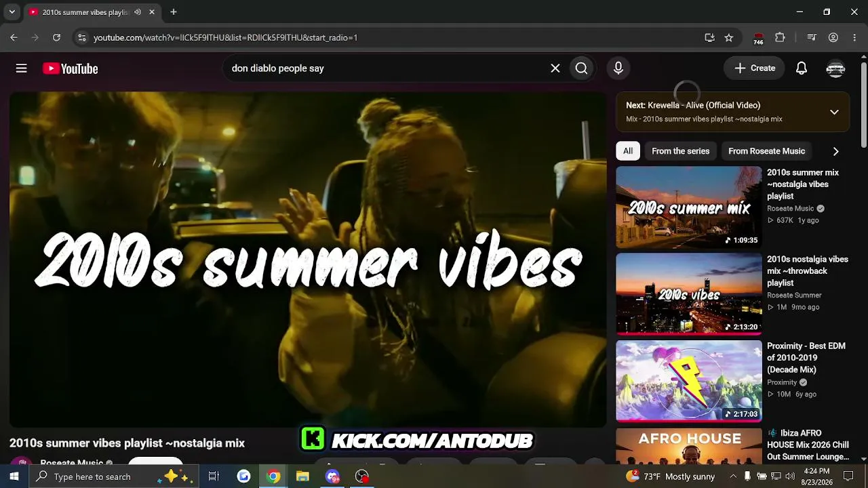Open the taskbar clock showing 4:24 PM
This screenshot has height=488, width=868.
[x=816, y=476]
